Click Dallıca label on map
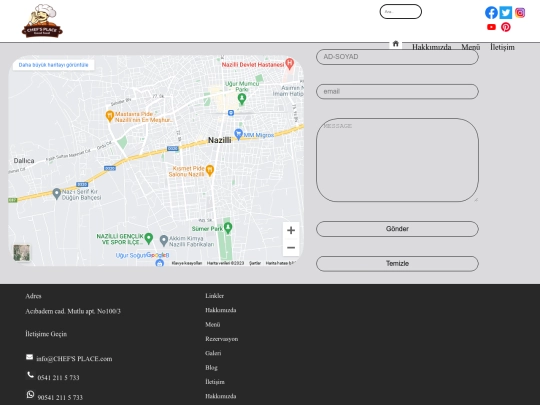This screenshot has height=405, width=540. point(24,161)
